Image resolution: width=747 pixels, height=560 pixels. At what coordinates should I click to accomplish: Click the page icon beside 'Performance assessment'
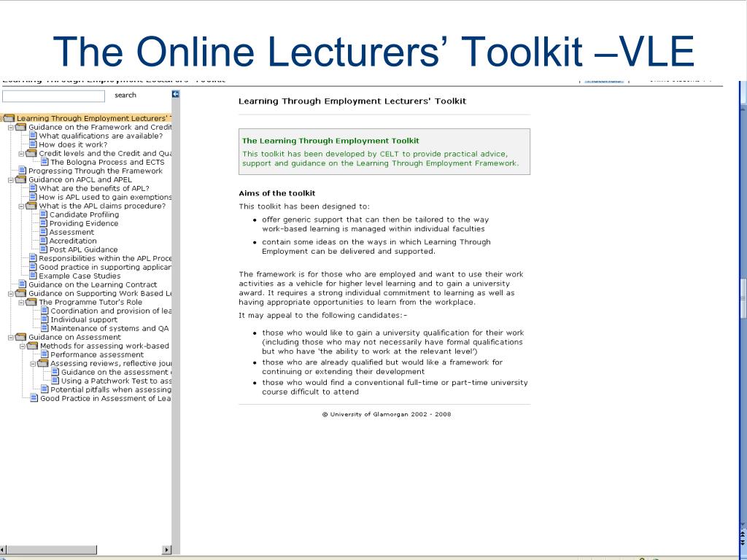(x=44, y=354)
